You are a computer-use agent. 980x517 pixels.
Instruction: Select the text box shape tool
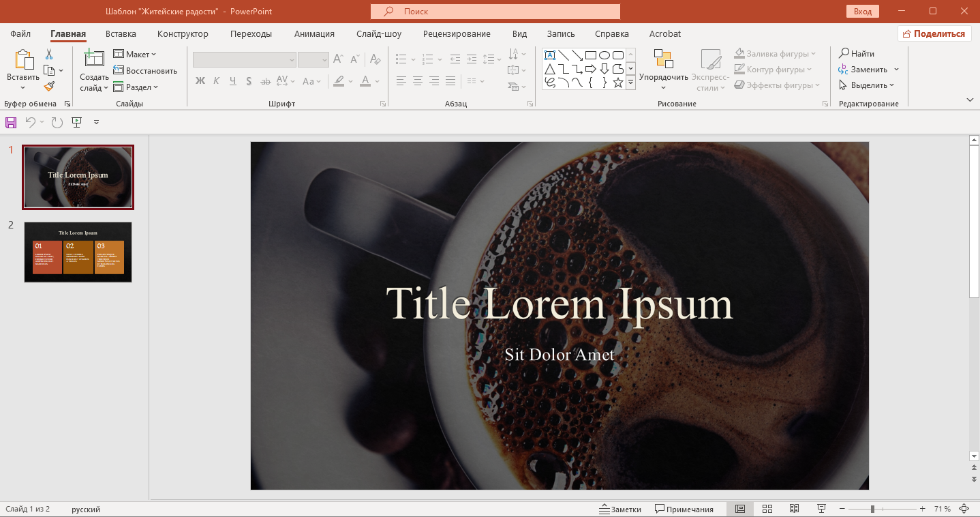point(549,55)
